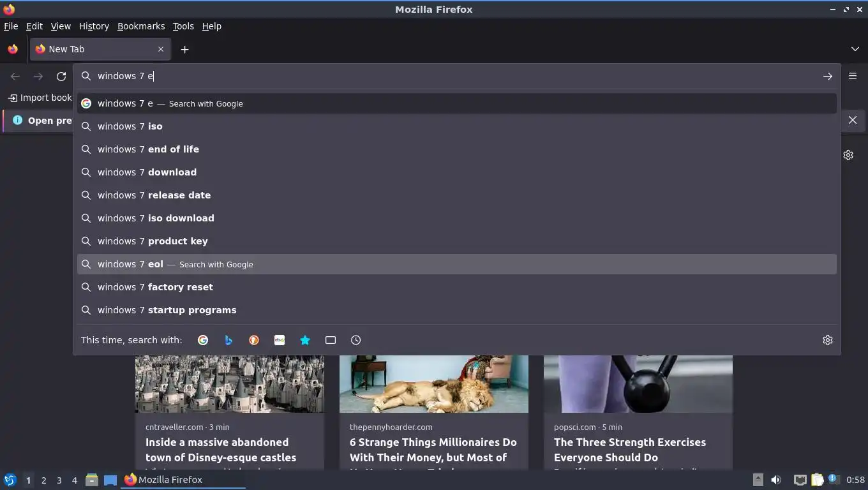Click the sleeping lion thumbnail image
868x490 pixels.
click(434, 384)
